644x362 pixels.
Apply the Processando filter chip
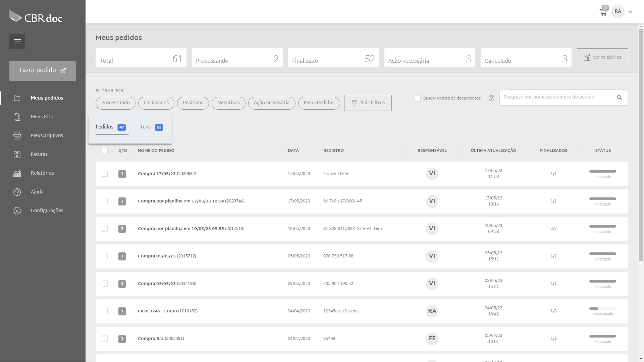tap(116, 103)
